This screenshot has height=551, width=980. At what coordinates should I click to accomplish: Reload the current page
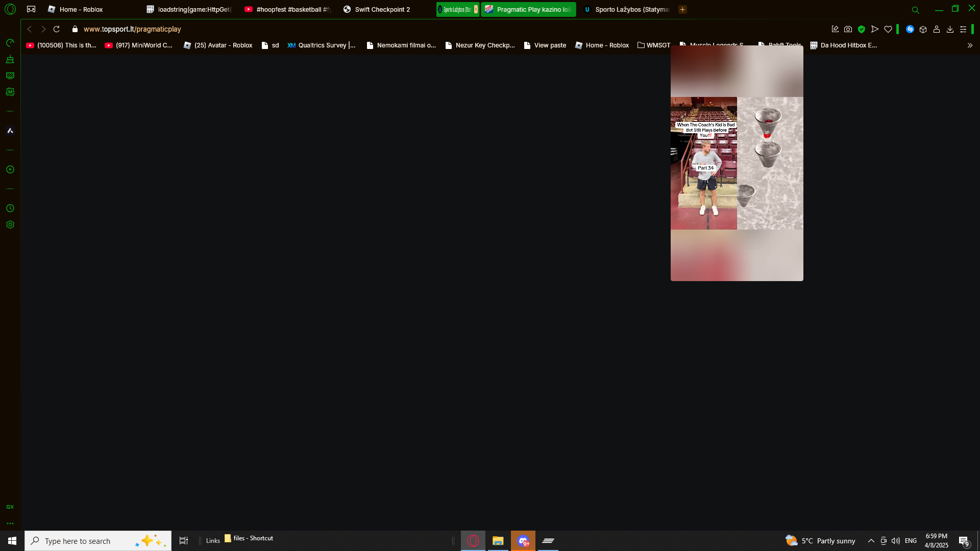coord(57,29)
